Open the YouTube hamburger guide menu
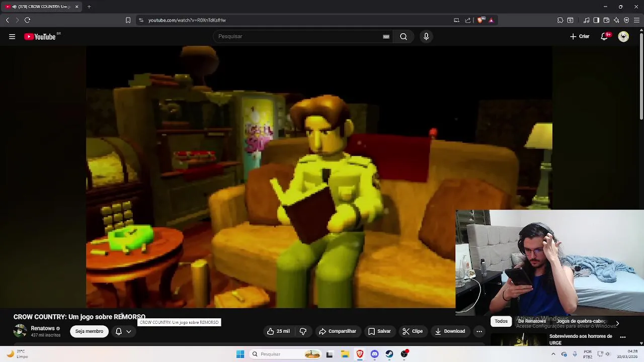 [12, 36]
